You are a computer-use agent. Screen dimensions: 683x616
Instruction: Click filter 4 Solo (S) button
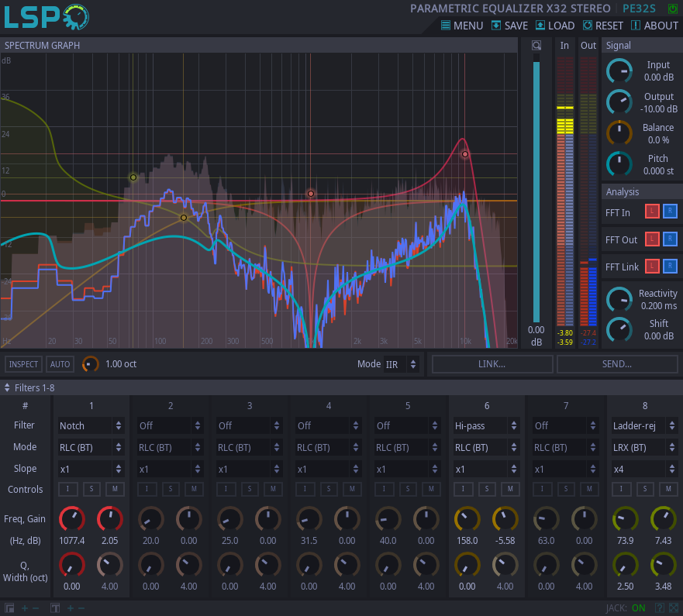329,489
